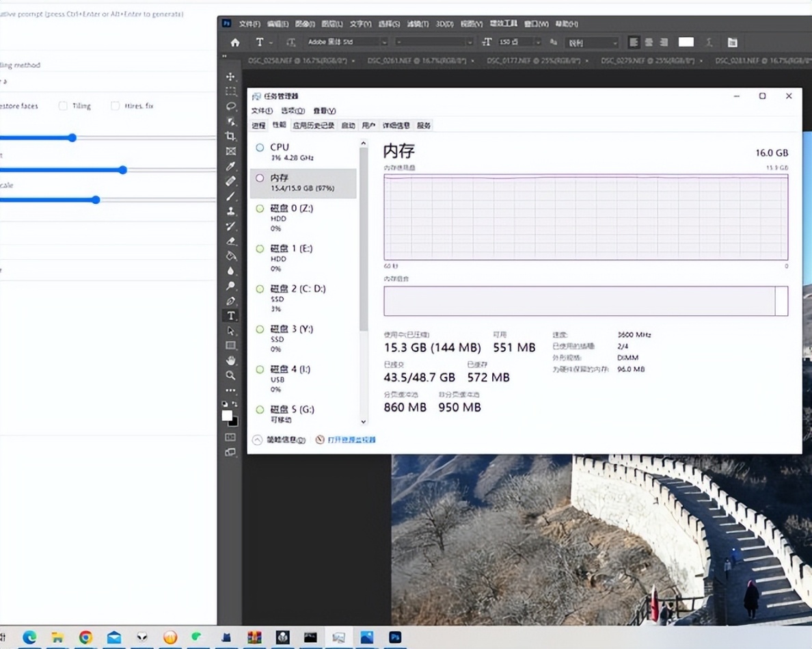Select the Eyedropper tool
Viewport: 812px width, 649px height.
coord(231,166)
